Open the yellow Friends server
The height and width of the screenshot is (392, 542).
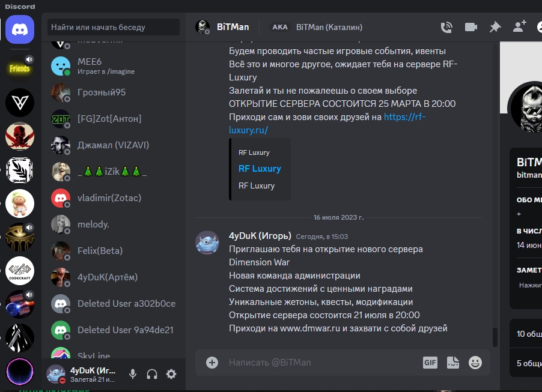coord(20,68)
